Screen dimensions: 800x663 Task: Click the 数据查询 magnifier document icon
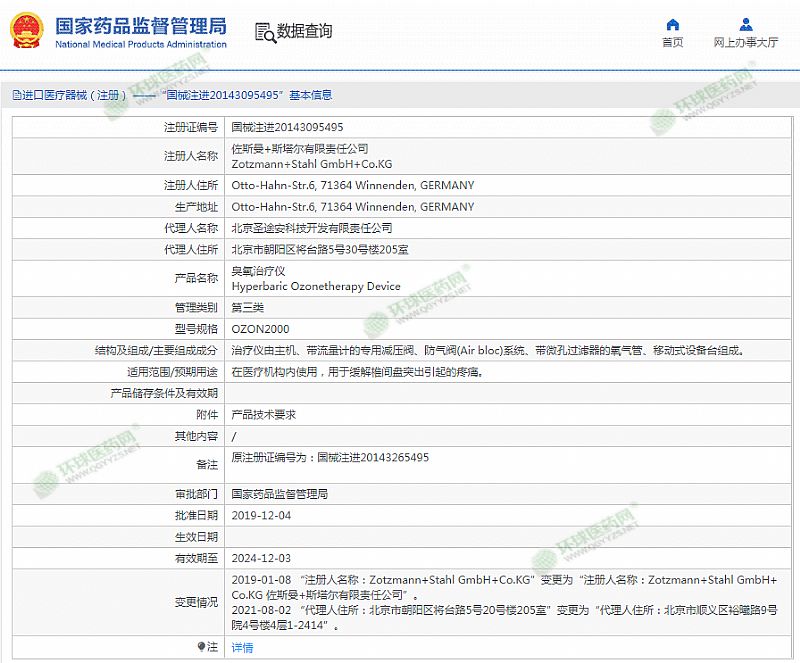click(265, 32)
